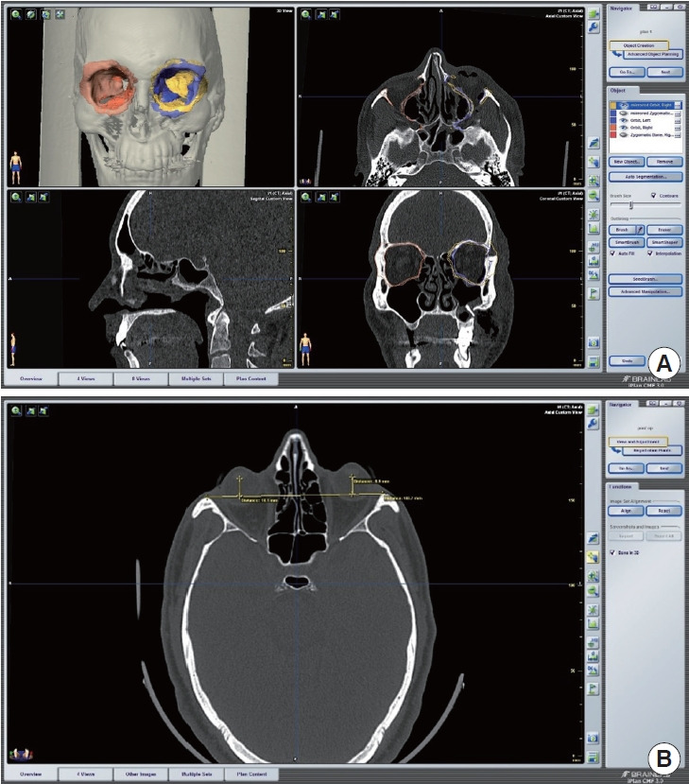Open the Advanced Manipulation dialog
Screen dimensions: 689x784
(646, 292)
